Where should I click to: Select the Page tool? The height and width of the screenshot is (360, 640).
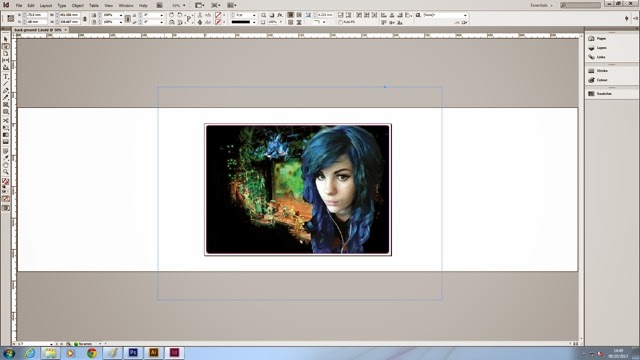tap(6, 53)
